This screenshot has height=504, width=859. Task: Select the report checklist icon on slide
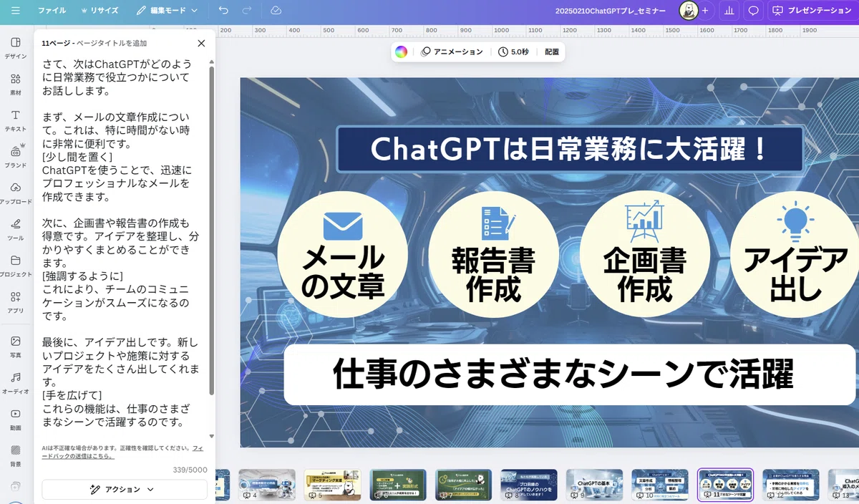(498, 223)
